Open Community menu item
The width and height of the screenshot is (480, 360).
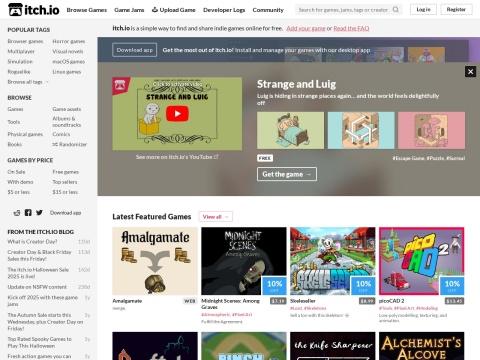268,10
